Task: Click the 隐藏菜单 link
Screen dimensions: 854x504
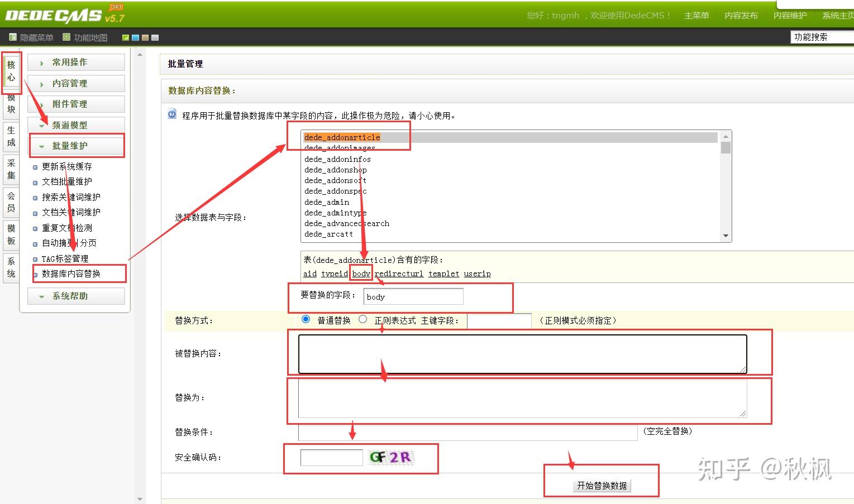Action: click(x=37, y=37)
